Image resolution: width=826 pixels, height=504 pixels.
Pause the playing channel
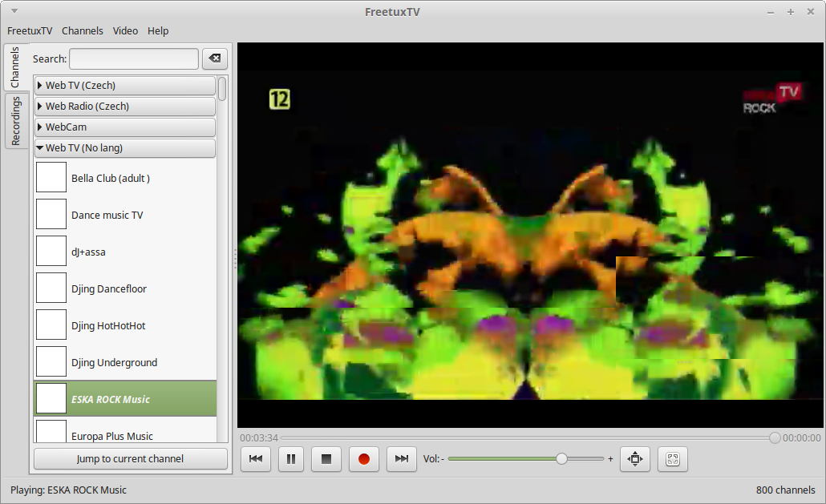291,459
